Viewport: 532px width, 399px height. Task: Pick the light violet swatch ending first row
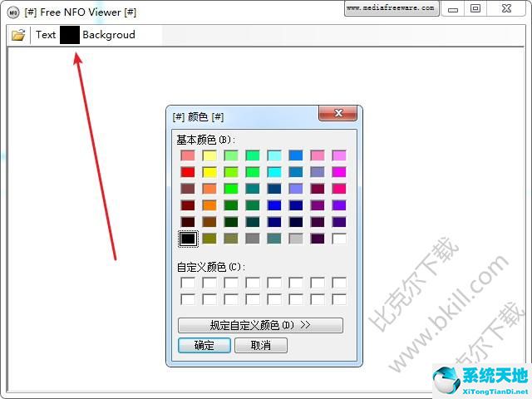pos(339,155)
